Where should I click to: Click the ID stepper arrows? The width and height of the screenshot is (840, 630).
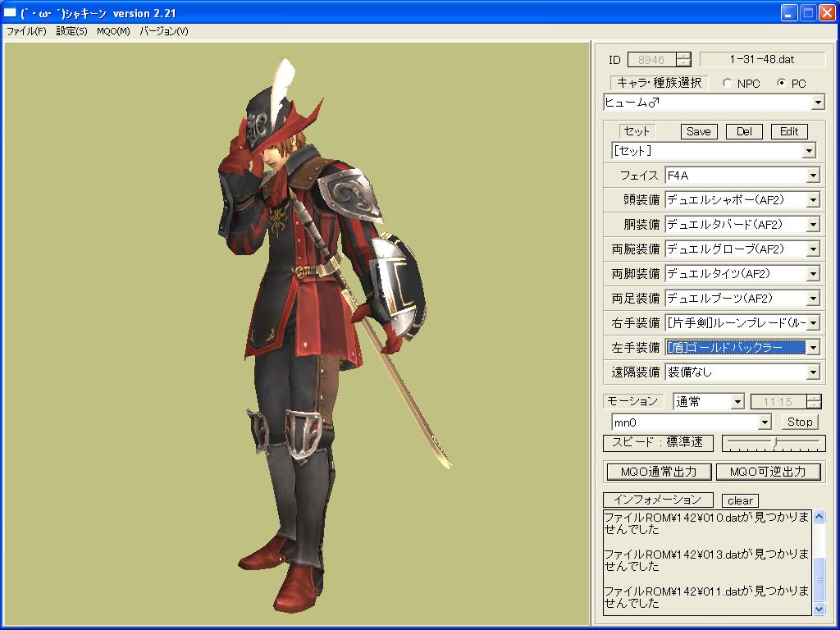tap(683, 59)
